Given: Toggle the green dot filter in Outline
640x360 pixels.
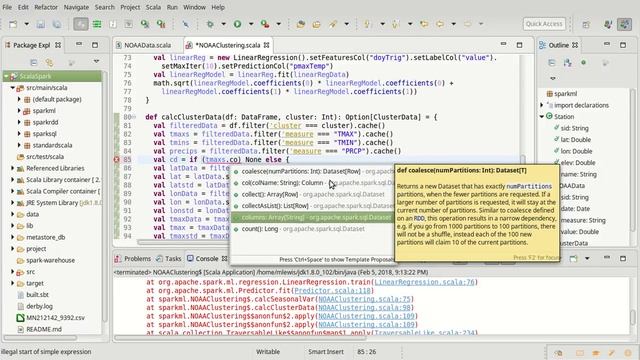Looking at the screenshot, I should click(x=584, y=62).
